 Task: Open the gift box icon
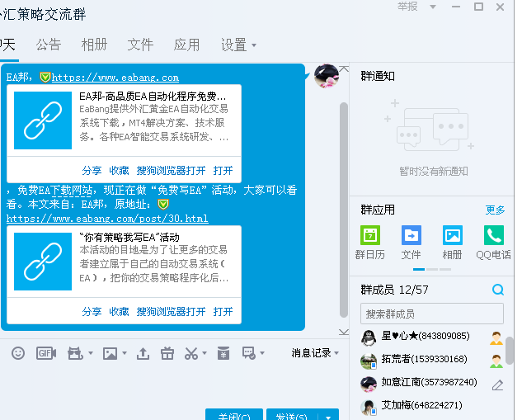167,353
